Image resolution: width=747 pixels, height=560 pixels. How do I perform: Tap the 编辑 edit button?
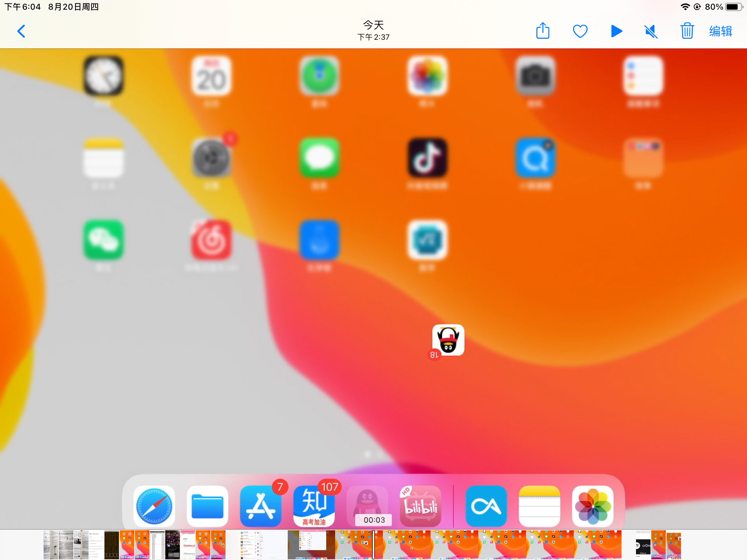(720, 31)
